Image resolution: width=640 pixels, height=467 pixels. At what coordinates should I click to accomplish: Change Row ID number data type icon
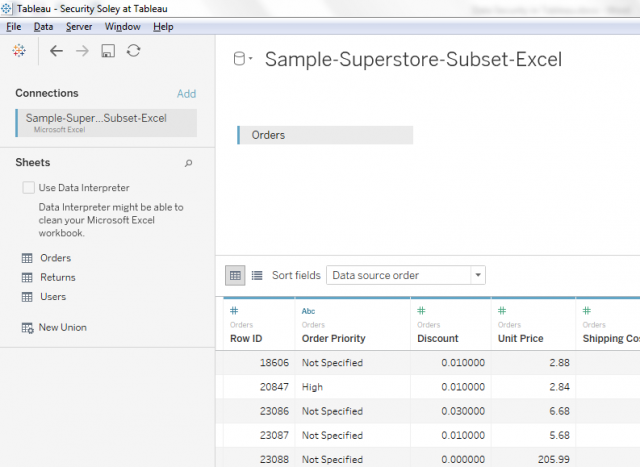pyautogui.click(x=234, y=311)
